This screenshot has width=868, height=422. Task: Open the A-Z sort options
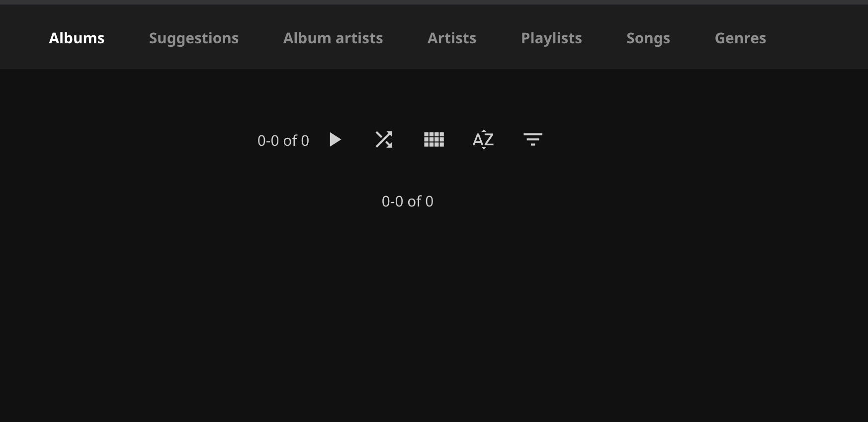pyautogui.click(x=483, y=140)
